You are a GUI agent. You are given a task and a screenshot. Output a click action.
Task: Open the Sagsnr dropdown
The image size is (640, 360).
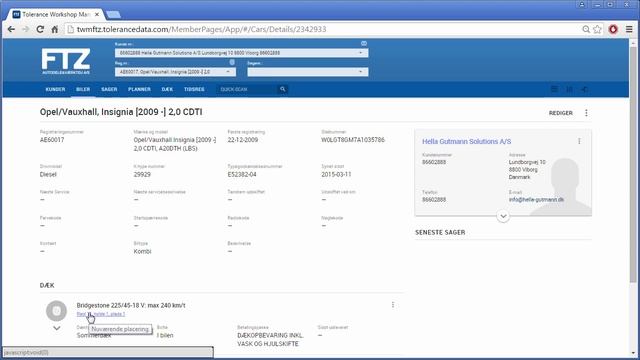(308, 72)
